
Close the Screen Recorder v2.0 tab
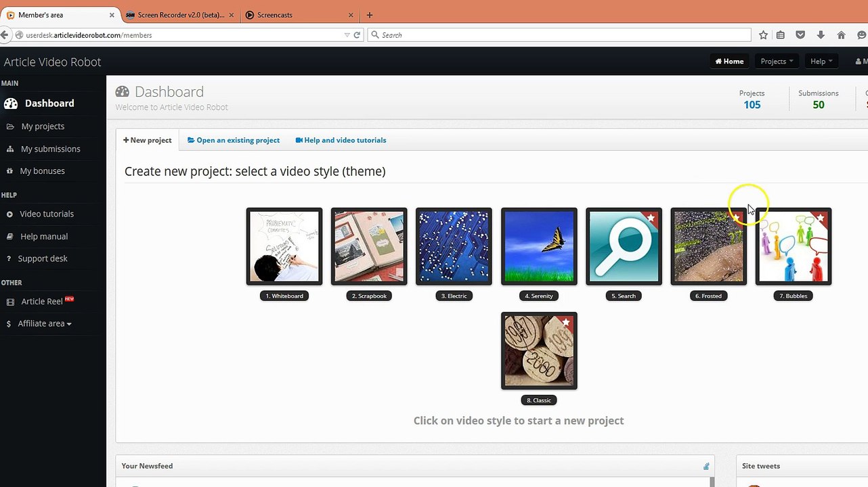[232, 15]
